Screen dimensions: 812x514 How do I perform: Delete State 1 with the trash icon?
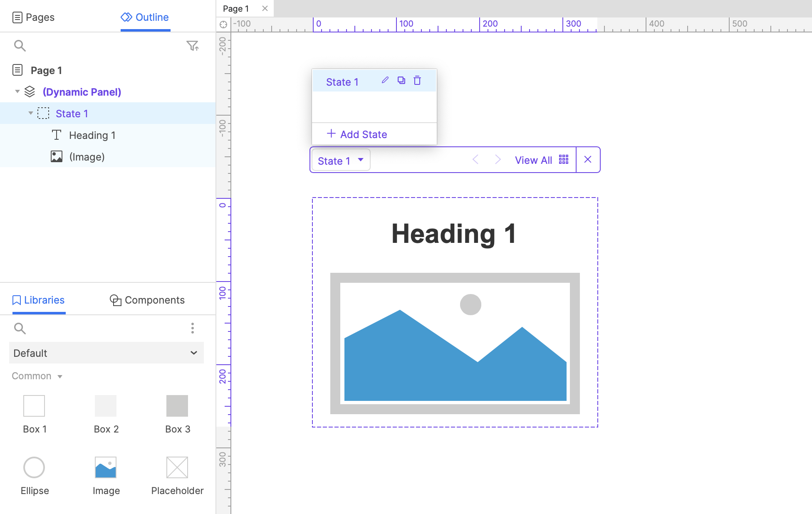point(417,80)
